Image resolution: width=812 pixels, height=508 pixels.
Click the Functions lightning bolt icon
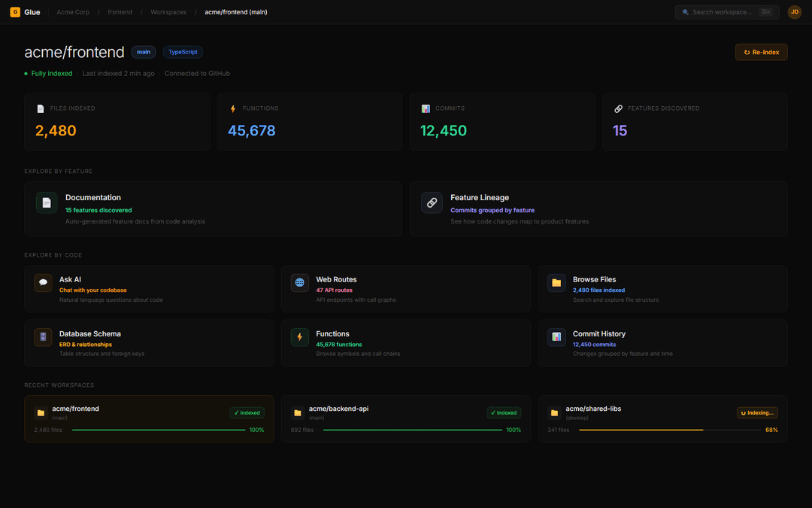tap(300, 337)
